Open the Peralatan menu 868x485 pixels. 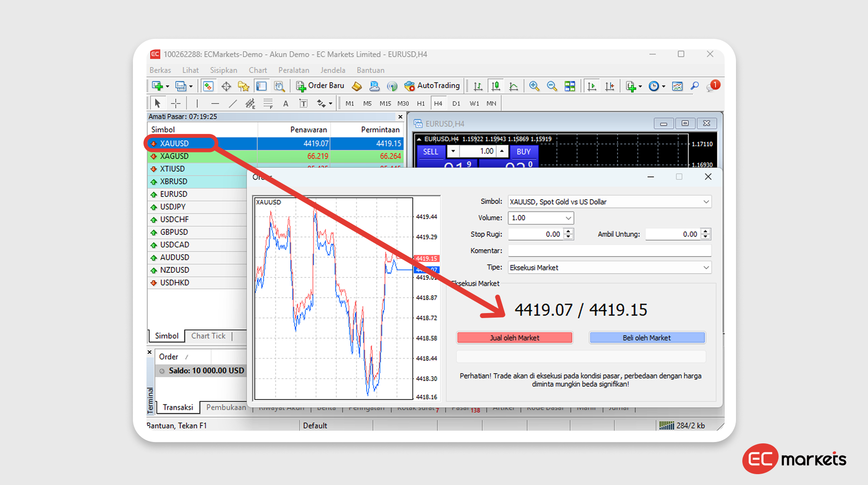point(294,70)
